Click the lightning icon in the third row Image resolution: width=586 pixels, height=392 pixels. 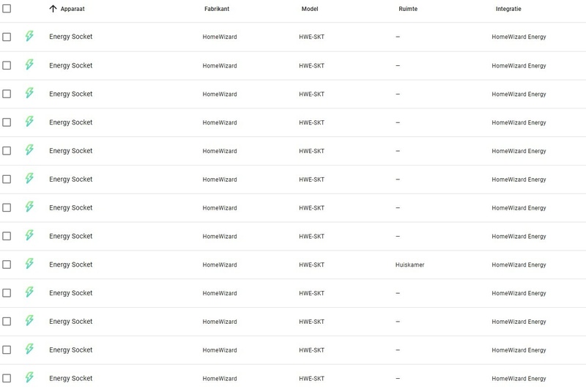coord(29,93)
